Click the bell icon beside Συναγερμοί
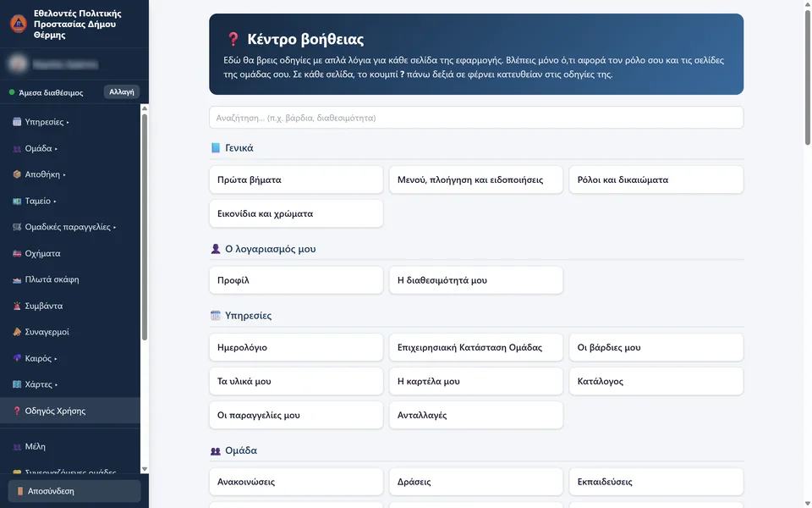Viewport: 812px width, 508px height. [x=17, y=332]
